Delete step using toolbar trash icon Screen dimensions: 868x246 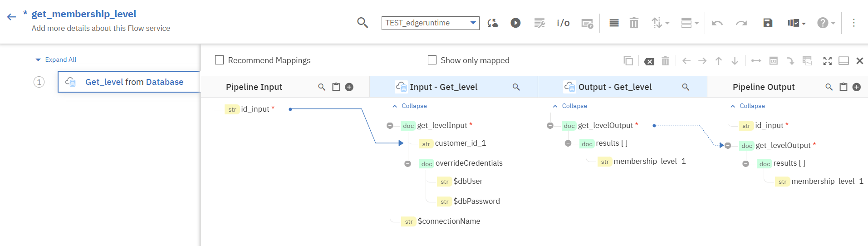tap(634, 23)
